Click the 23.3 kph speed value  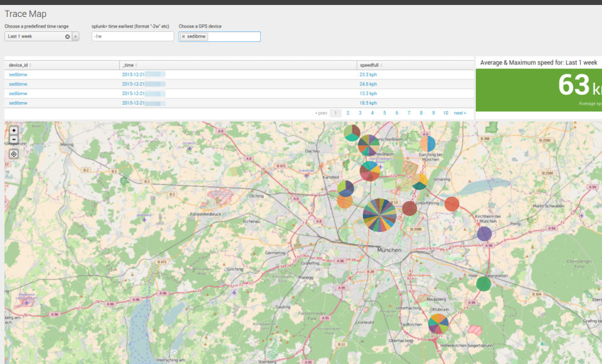(x=368, y=75)
